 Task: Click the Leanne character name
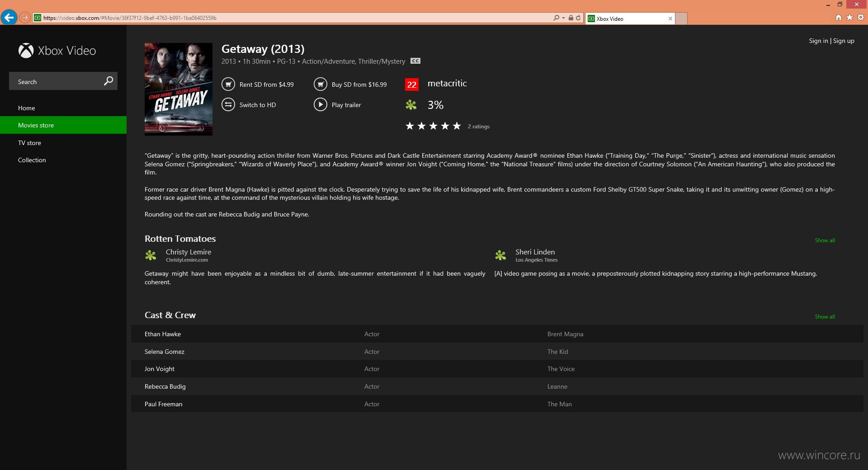point(557,386)
